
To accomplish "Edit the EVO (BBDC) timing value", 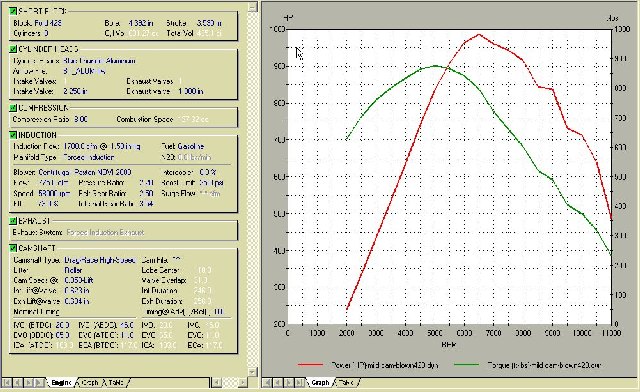I will pyautogui.click(x=62, y=335).
